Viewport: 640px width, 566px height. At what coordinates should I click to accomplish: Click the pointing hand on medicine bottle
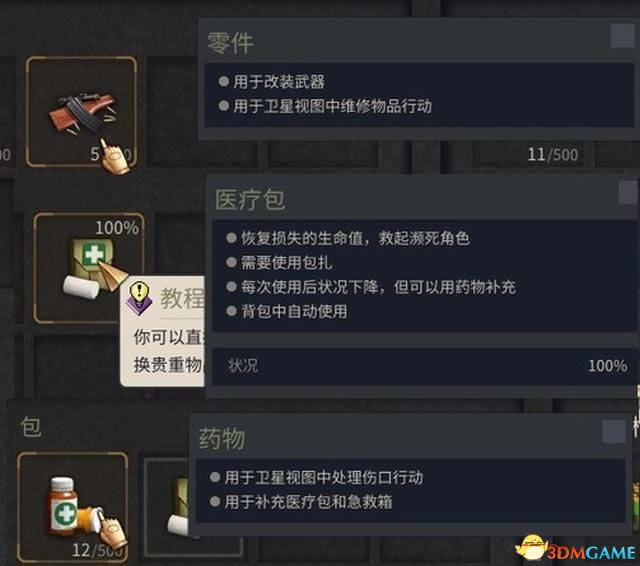tap(111, 529)
